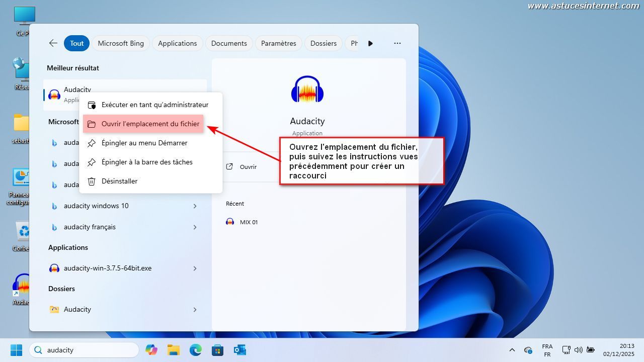Switch to the Documents filter tab
This screenshot has height=362, width=644.
coord(229,43)
